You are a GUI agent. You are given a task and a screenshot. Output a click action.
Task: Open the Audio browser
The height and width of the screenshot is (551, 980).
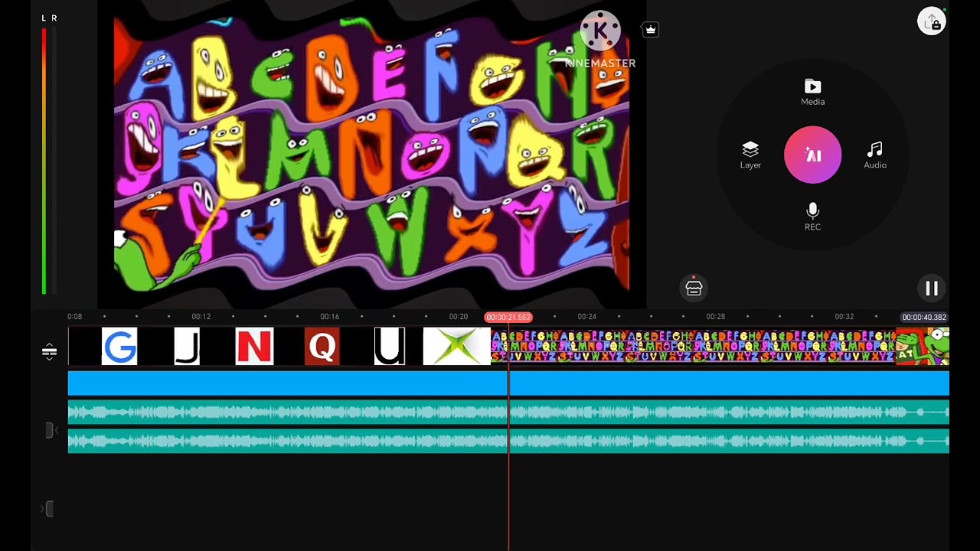[x=875, y=155]
